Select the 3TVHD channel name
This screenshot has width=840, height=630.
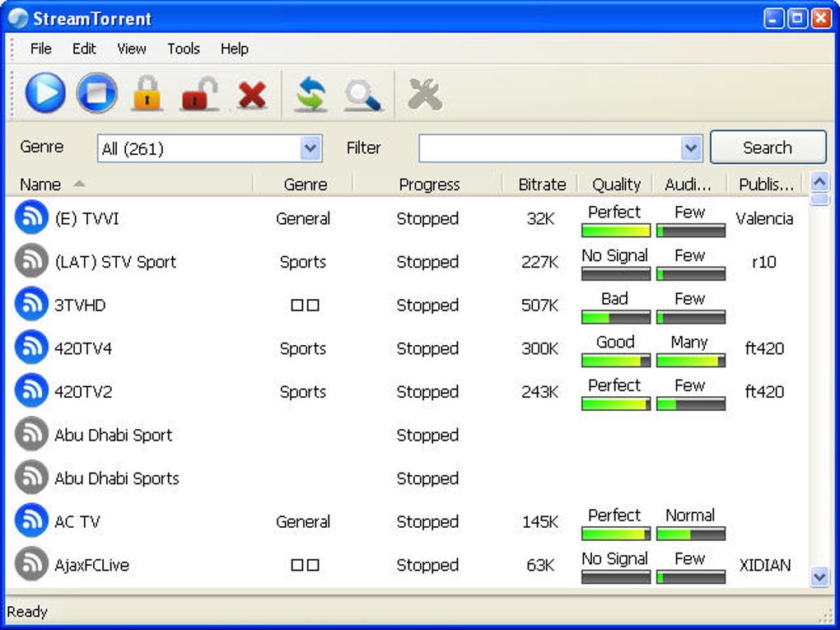pyautogui.click(x=80, y=306)
